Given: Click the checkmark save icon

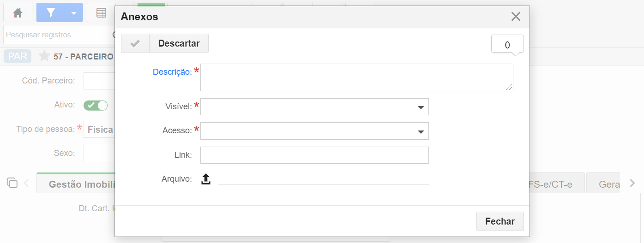Looking at the screenshot, I should pyautogui.click(x=135, y=43).
